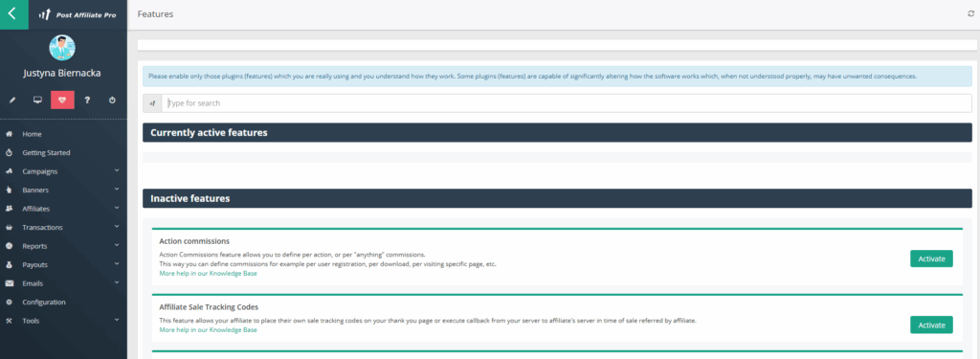Expand the Banners menu chevron

tap(117, 189)
